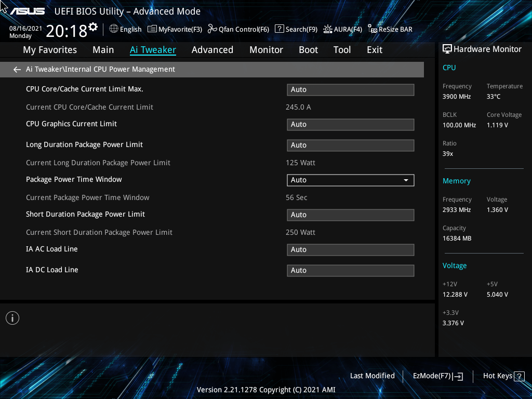Image resolution: width=532 pixels, height=399 pixels.
Task: Open the AURA lighting icon
Action: tap(328, 29)
